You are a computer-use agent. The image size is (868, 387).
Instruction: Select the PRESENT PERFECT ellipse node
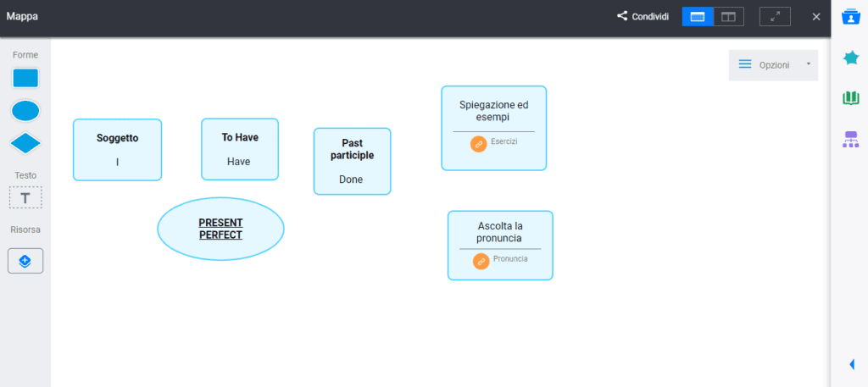pos(220,229)
